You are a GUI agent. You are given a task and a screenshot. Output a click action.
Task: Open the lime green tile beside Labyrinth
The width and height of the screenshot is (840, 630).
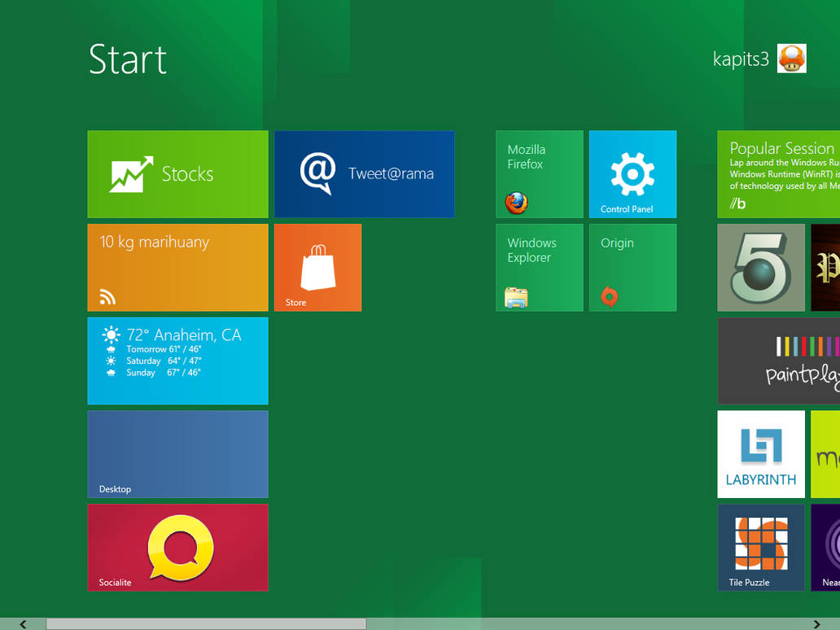(x=825, y=454)
